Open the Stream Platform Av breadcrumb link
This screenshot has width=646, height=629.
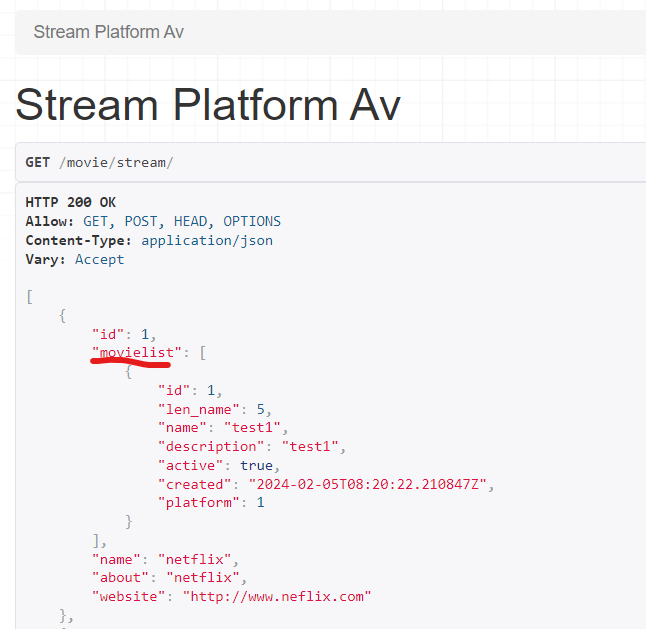pos(108,32)
